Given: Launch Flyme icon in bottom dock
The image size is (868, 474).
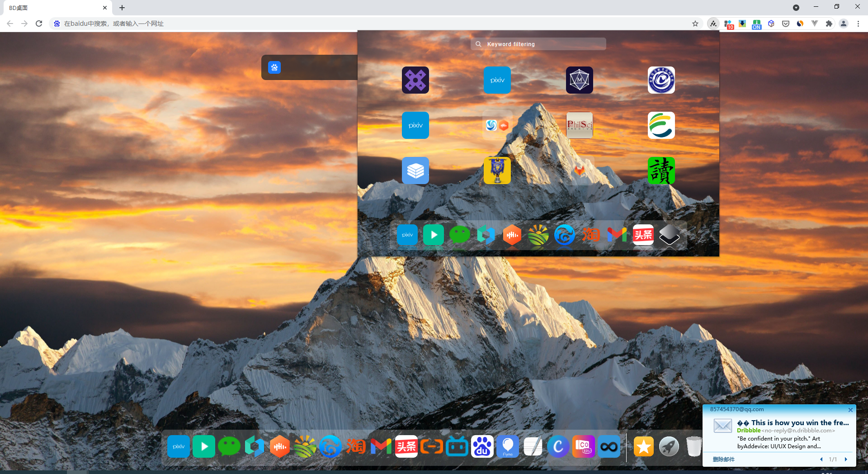Looking at the screenshot, I should coord(508,446).
